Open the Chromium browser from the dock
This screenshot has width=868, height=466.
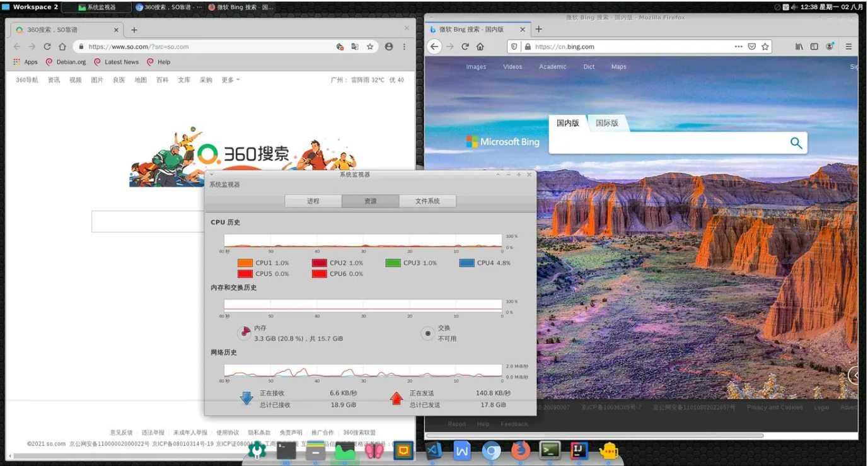click(491, 450)
